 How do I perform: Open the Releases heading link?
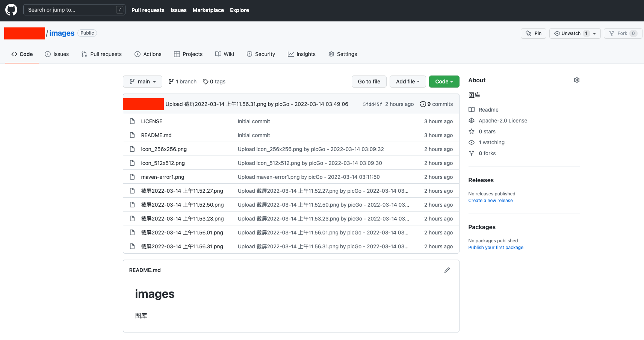coord(481,180)
